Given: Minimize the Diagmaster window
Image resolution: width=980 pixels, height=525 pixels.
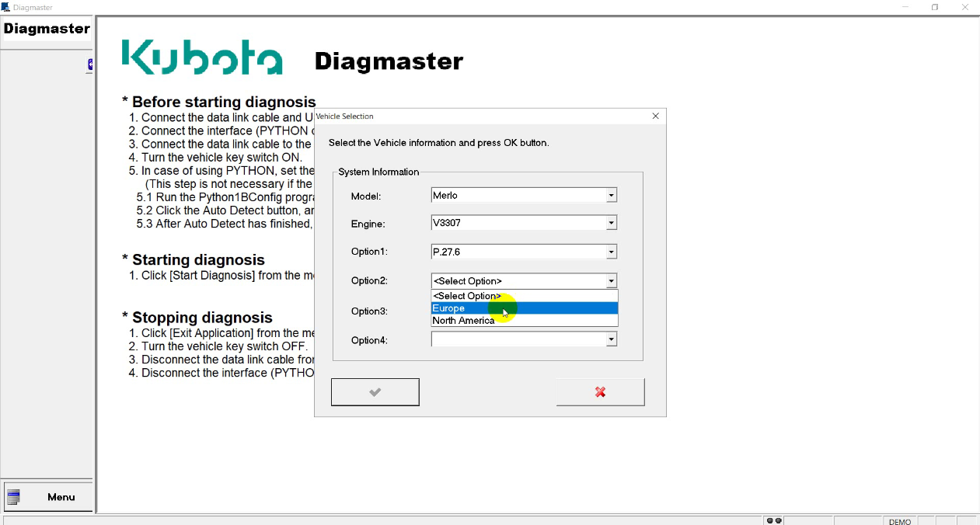Looking at the screenshot, I should click(905, 7).
